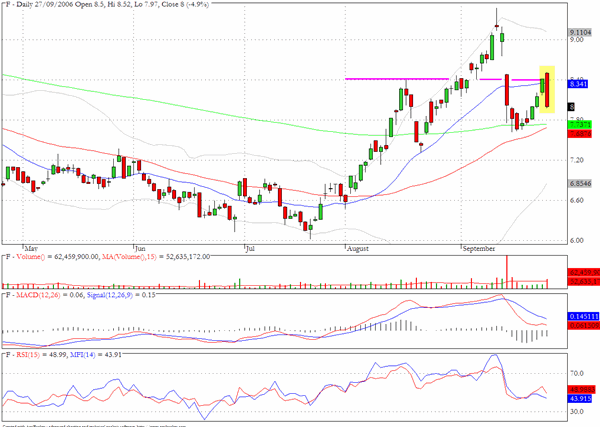Click the 30.0 RSI axis level label
The width and height of the screenshot is (600, 427).
click(576, 412)
